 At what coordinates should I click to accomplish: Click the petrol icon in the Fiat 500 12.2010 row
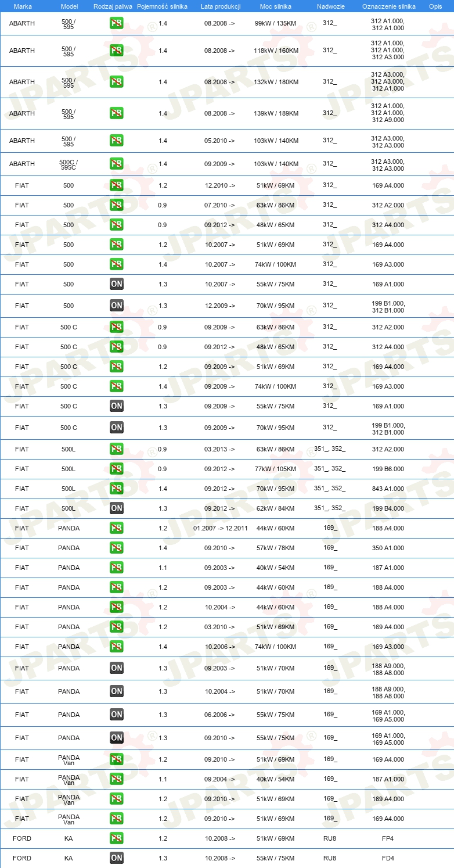pos(117,185)
